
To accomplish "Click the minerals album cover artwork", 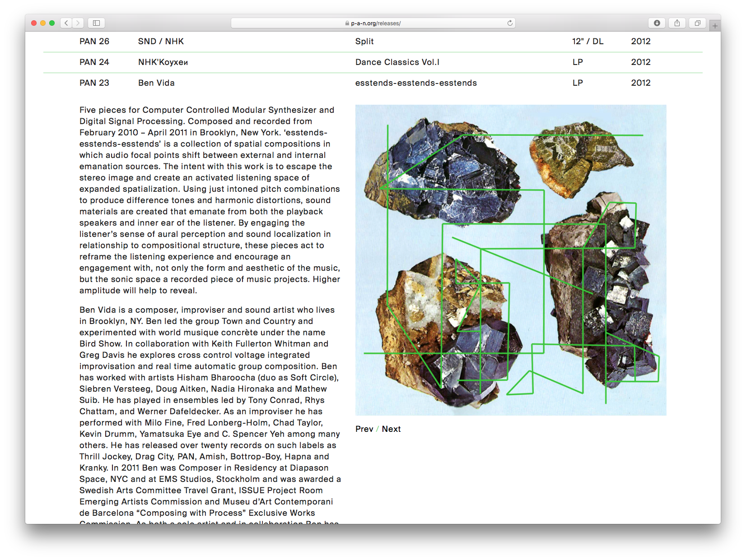I will (x=510, y=260).
